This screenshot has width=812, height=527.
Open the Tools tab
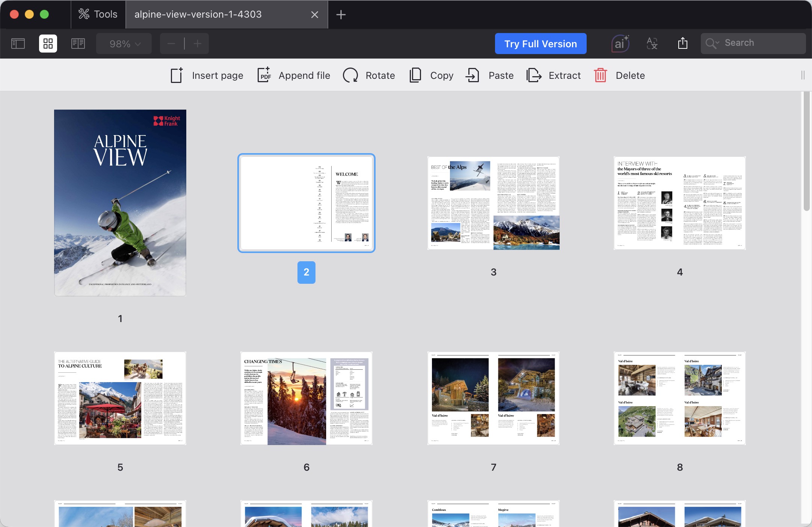coord(98,14)
